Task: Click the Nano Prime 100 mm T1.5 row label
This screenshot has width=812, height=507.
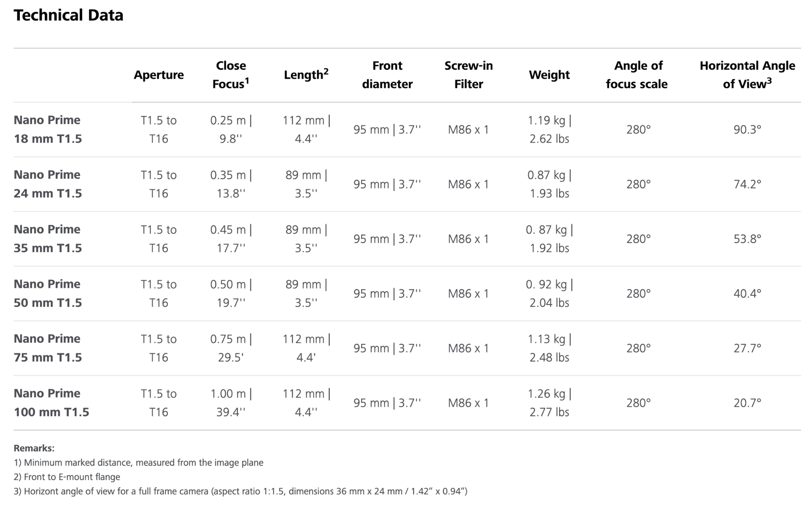Action: pyautogui.click(x=51, y=403)
